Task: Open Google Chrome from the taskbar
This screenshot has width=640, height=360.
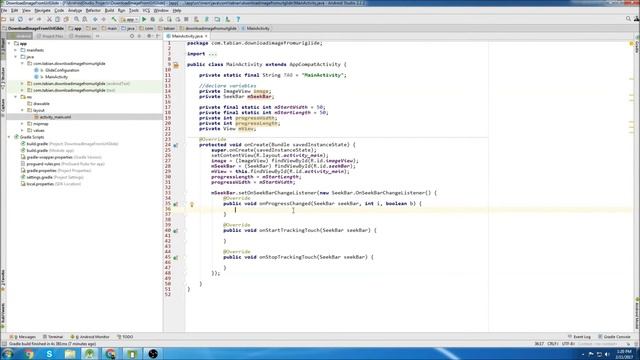Action: 29,354
